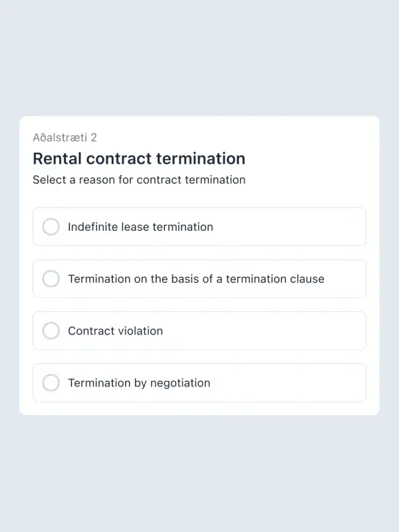The image size is (399, 532).
Task: Pick the Termination by negotiation radio circle
Action: click(x=51, y=382)
